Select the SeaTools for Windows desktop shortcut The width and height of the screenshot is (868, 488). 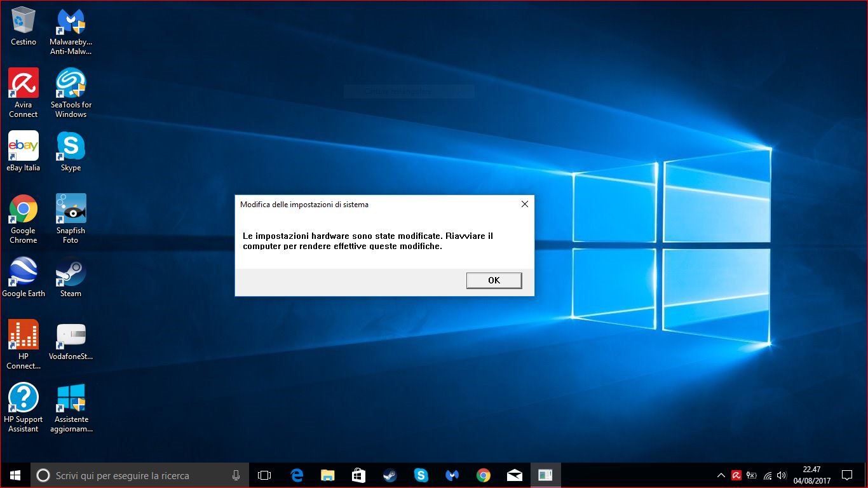tap(71, 93)
